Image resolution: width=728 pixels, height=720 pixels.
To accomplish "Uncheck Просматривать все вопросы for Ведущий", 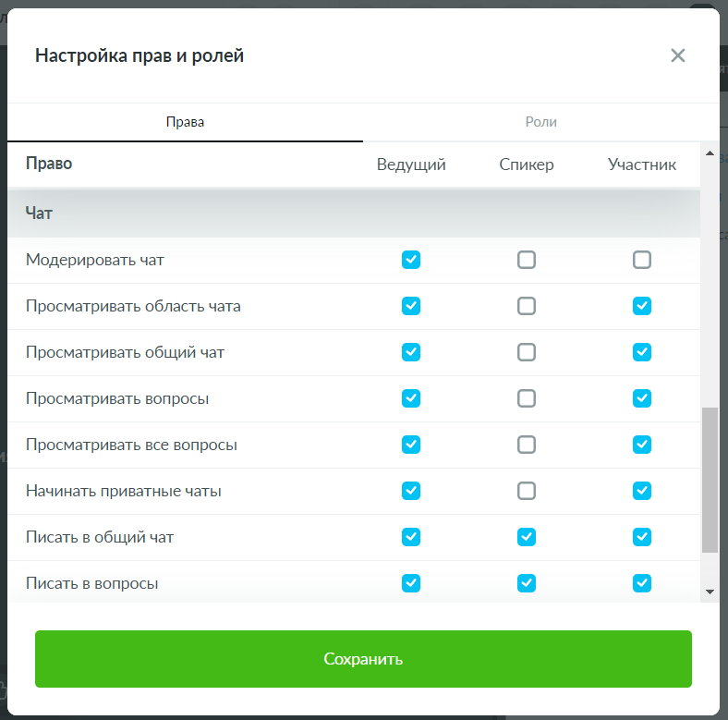I will tap(411, 445).
